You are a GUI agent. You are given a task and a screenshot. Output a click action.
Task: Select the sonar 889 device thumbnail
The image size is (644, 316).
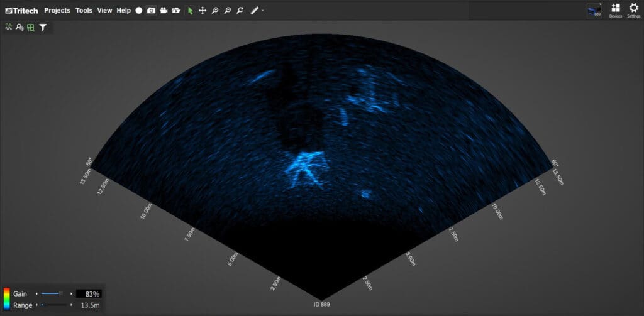coord(594,10)
